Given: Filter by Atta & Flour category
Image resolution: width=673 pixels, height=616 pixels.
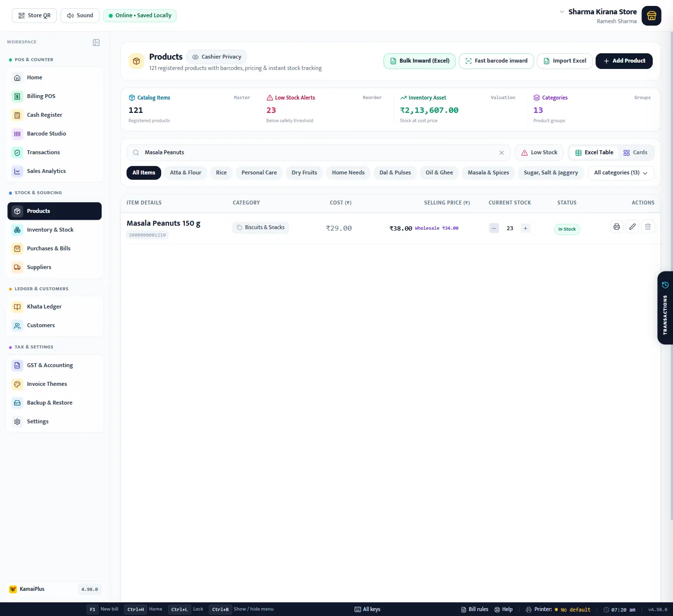Looking at the screenshot, I should coord(186,173).
